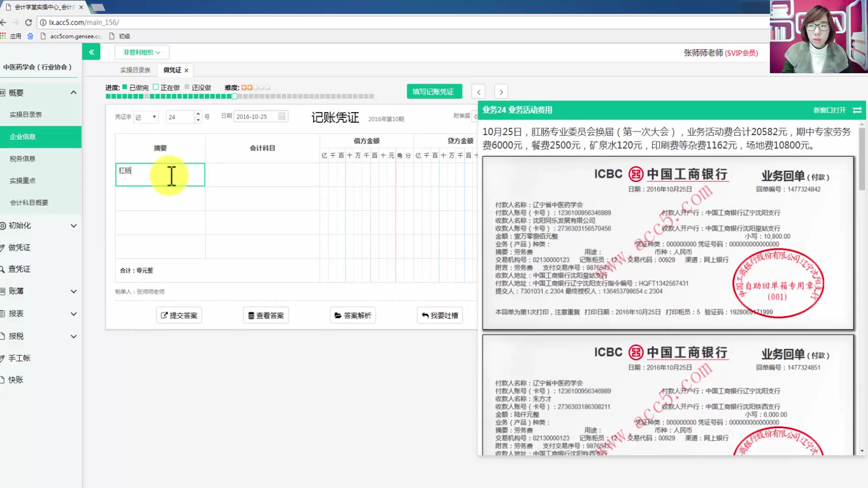Click 答案解析 button
The height and width of the screenshot is (488, 868).
353,315
